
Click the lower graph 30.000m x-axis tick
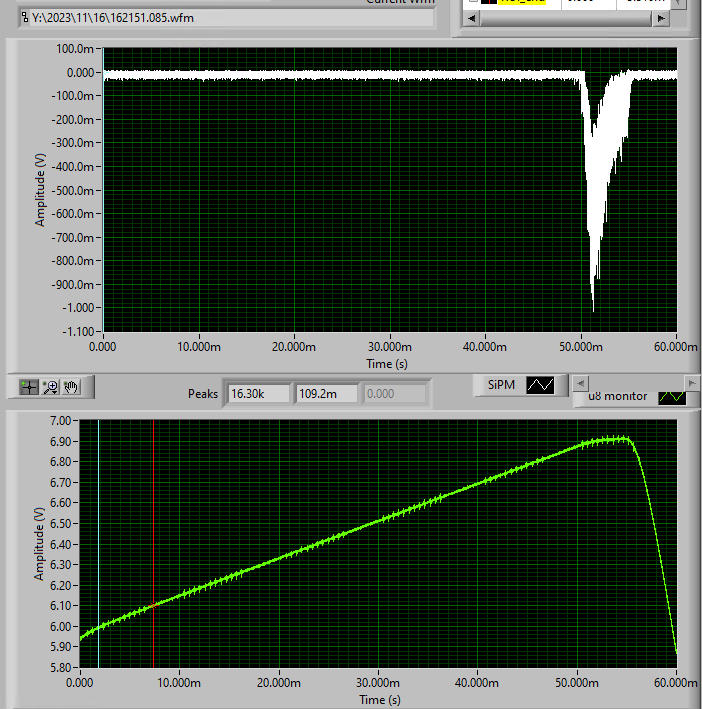[x=378, y=683]
